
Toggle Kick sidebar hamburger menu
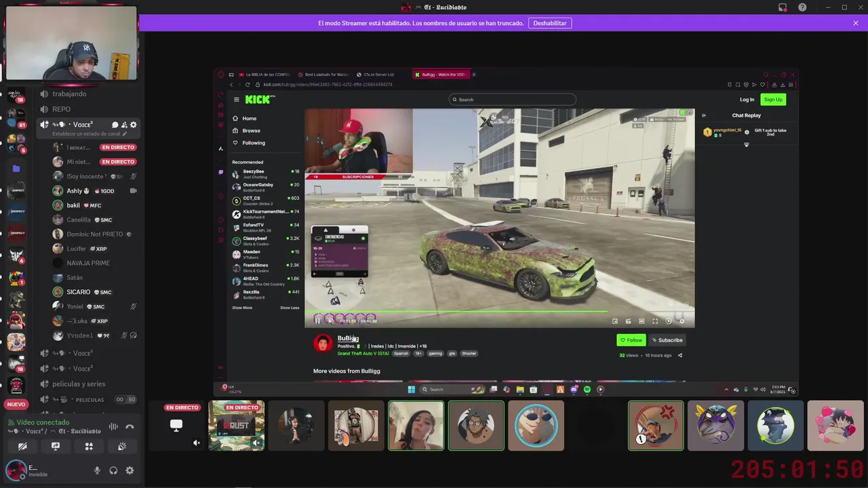237,100
